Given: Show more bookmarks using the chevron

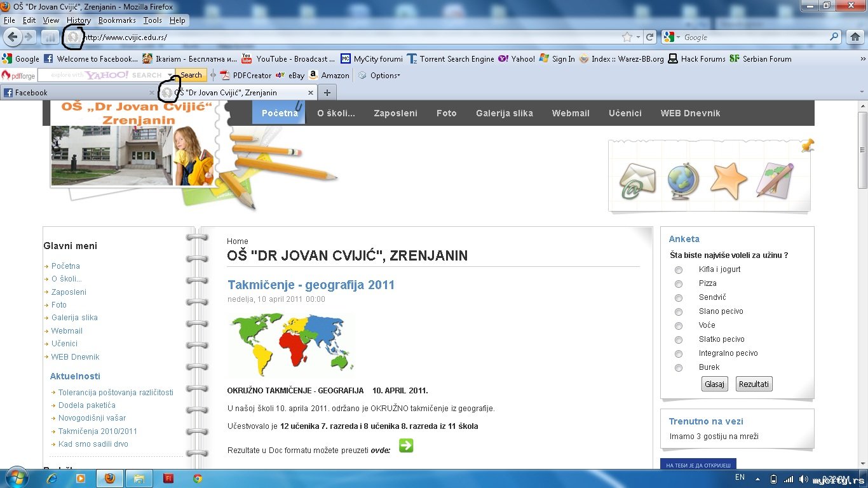Looking at the screenshot, I should tap(862, 59).
